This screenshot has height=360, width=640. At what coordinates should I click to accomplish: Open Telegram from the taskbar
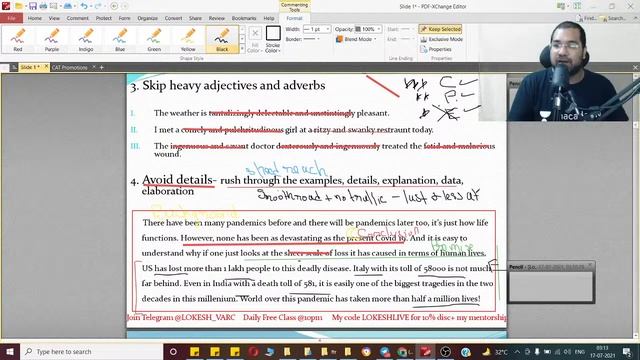click(385, 351)
